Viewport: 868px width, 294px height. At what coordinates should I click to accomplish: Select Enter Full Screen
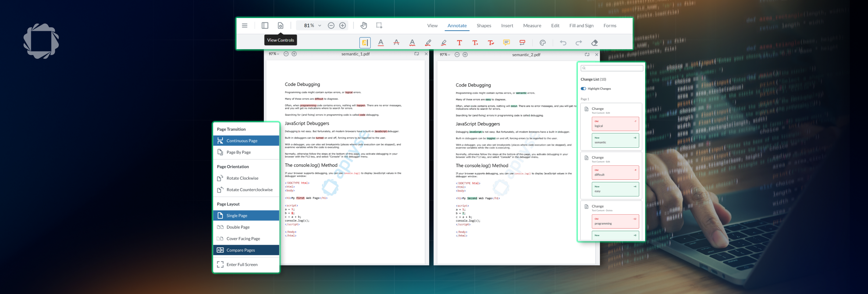tap(246, 265)
